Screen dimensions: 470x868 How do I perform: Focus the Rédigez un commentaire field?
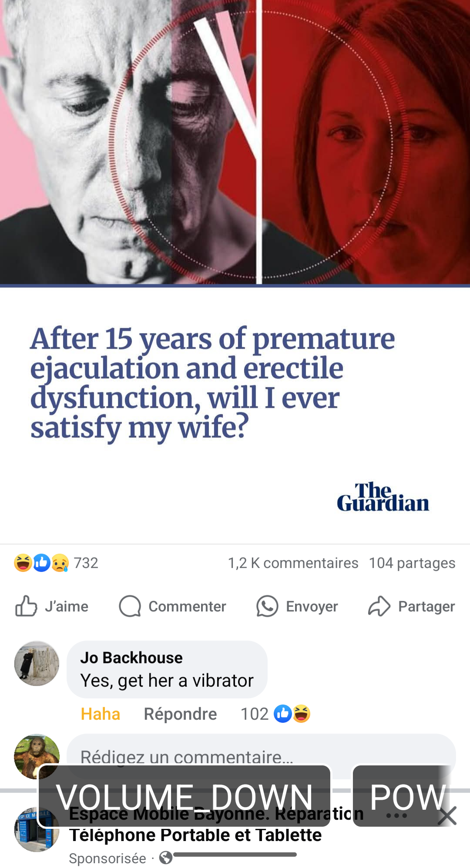(x=261, y=757)
